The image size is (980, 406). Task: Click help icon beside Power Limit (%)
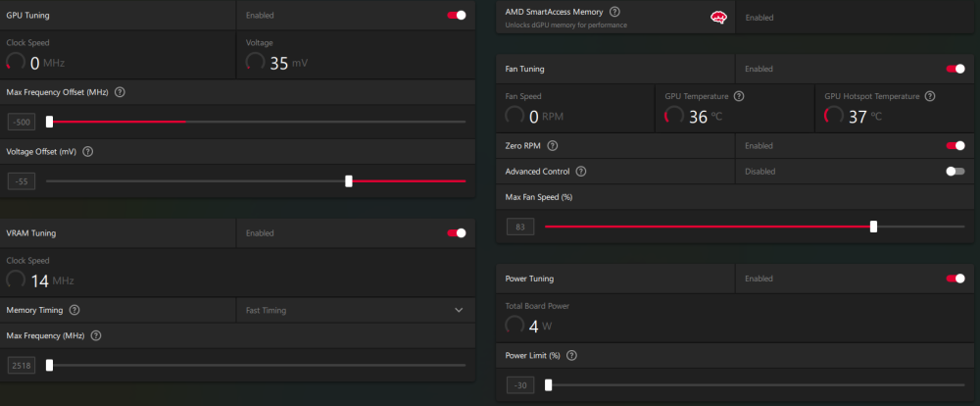[571, 355]
